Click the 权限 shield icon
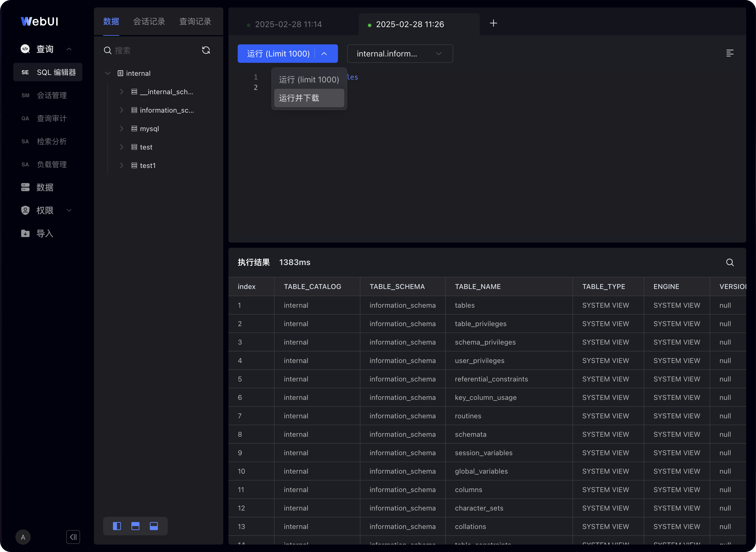Viewport: 756px width, 552px height. point(25,210)
